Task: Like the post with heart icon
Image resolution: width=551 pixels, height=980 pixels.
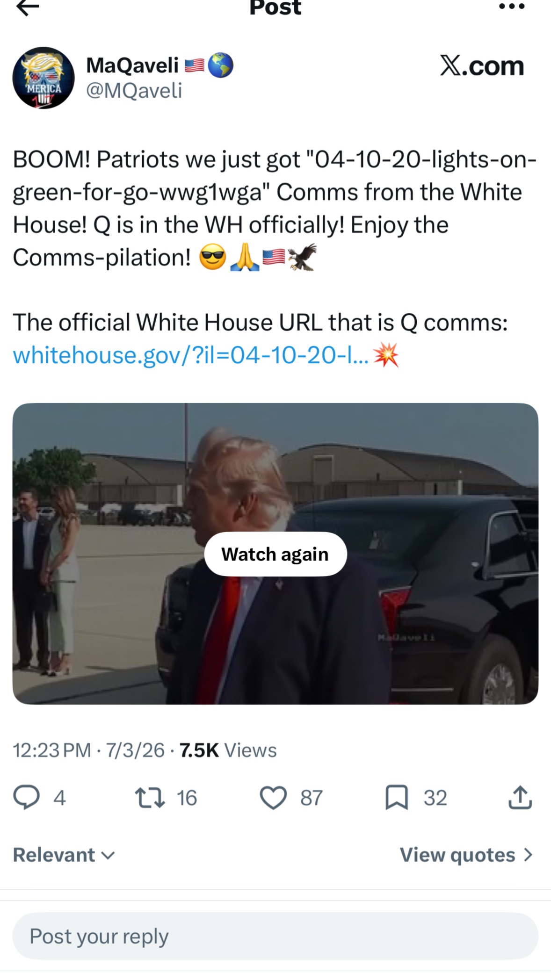Action: 273,798
